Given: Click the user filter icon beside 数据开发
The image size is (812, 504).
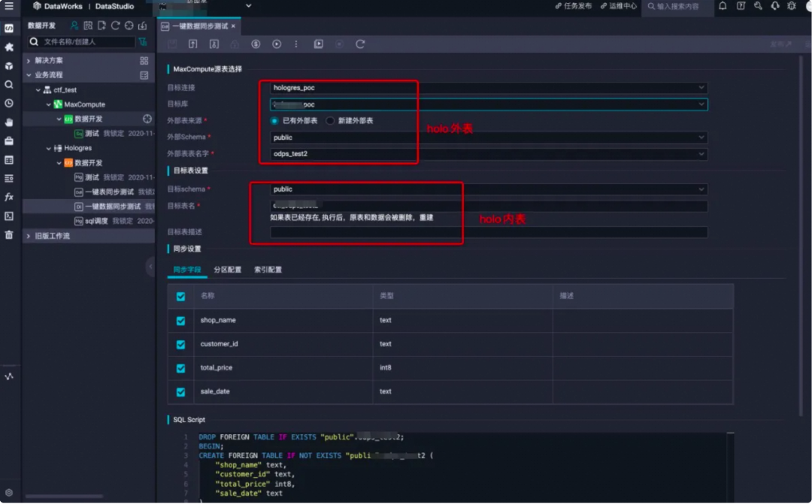Looking at the screenshot, I should [74, 26].
